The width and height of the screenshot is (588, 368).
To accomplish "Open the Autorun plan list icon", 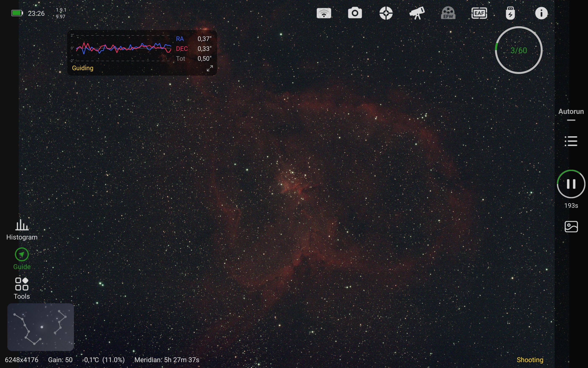I will [571, 141].
